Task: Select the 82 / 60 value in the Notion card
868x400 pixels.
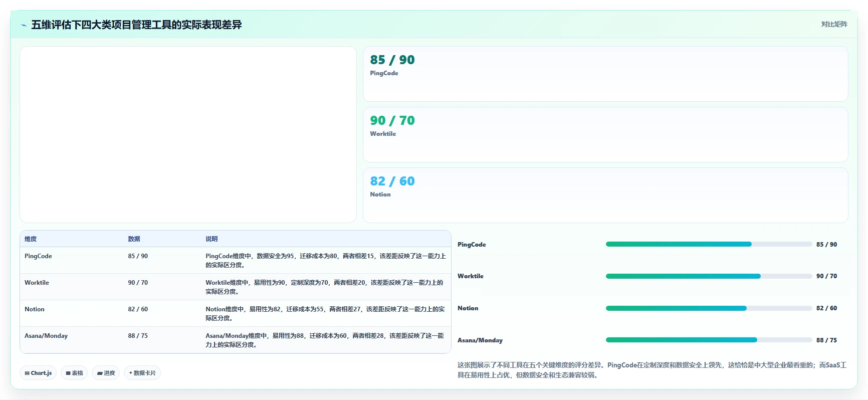Action: tap(392, 181)
